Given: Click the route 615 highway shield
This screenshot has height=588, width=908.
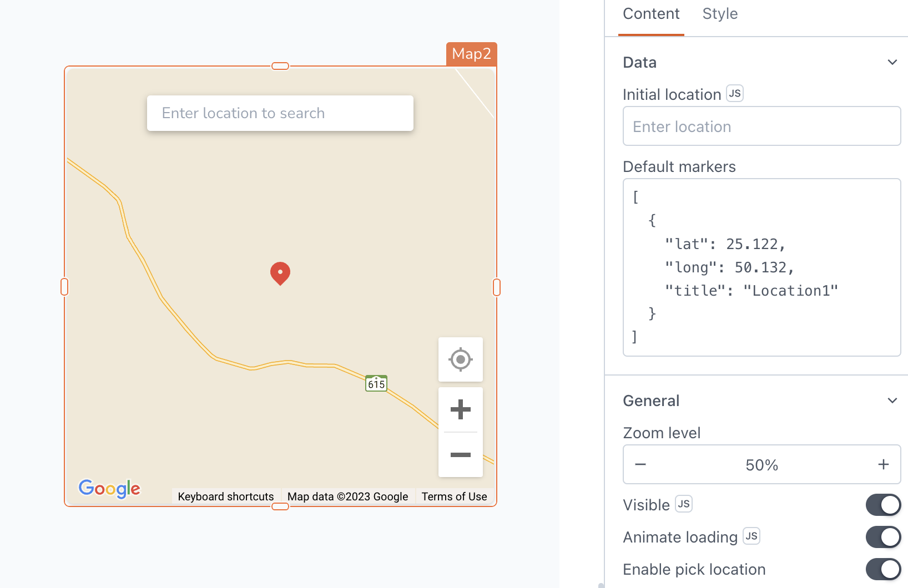Looking at the screenshot, I should pos(376,383).
